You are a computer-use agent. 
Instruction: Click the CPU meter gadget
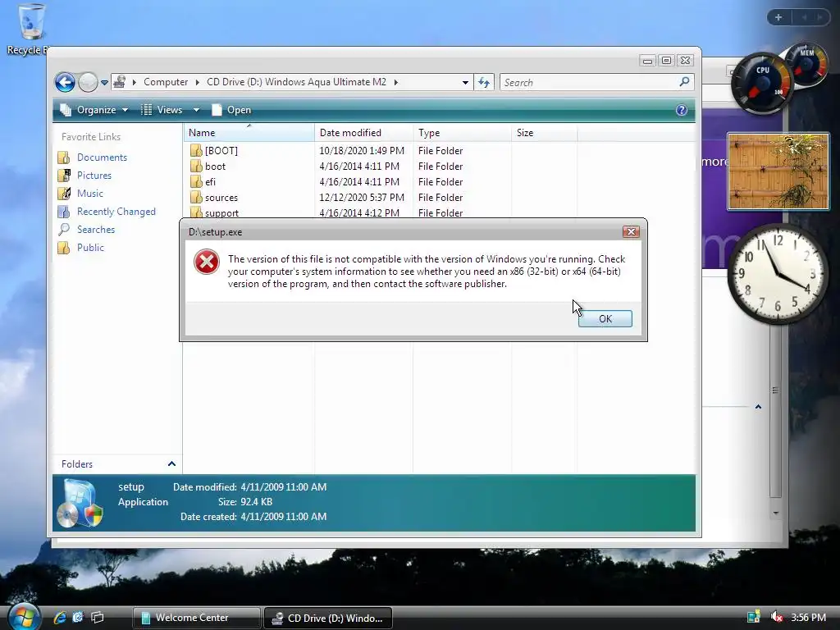tap(761, 84)
